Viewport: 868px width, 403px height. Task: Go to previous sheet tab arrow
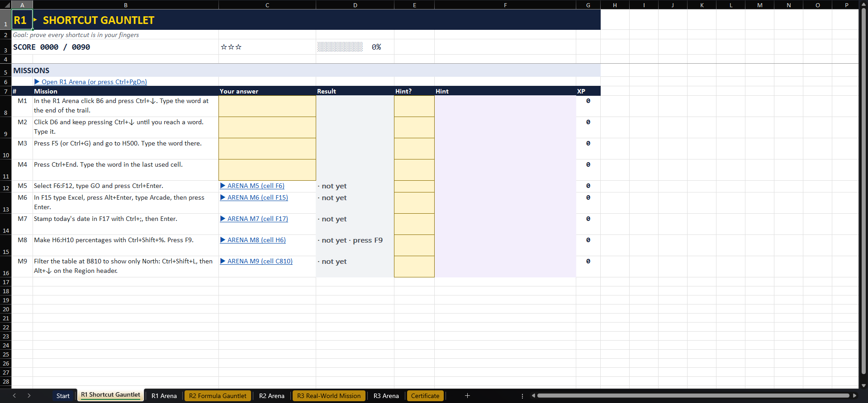[14, 396]
